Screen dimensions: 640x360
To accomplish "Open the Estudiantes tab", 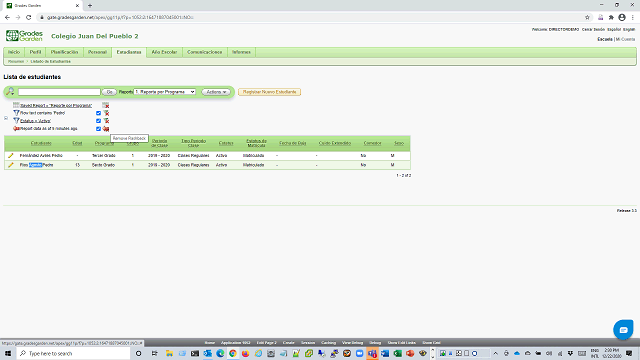I will [129, 52].
